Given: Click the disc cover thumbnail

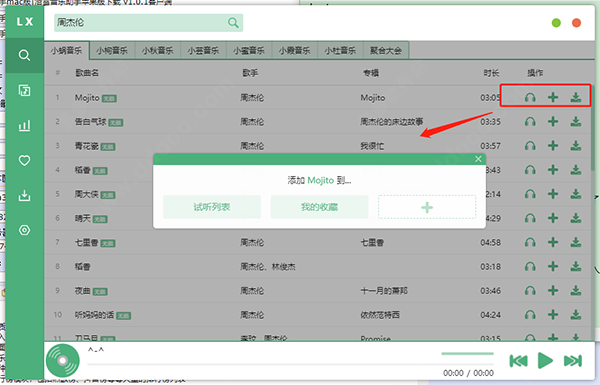Looking at the screenshot, I should point(63,361).
